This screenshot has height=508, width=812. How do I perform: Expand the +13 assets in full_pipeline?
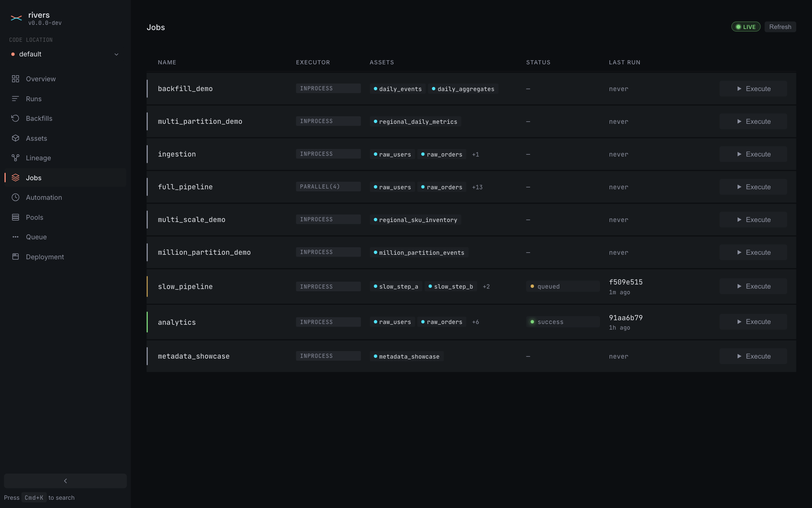pos(477,187)
